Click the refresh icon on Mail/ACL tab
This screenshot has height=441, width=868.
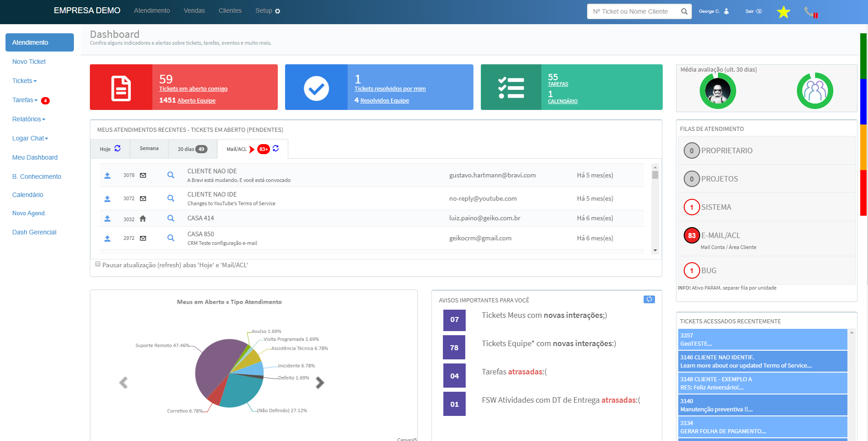point(276,148)
